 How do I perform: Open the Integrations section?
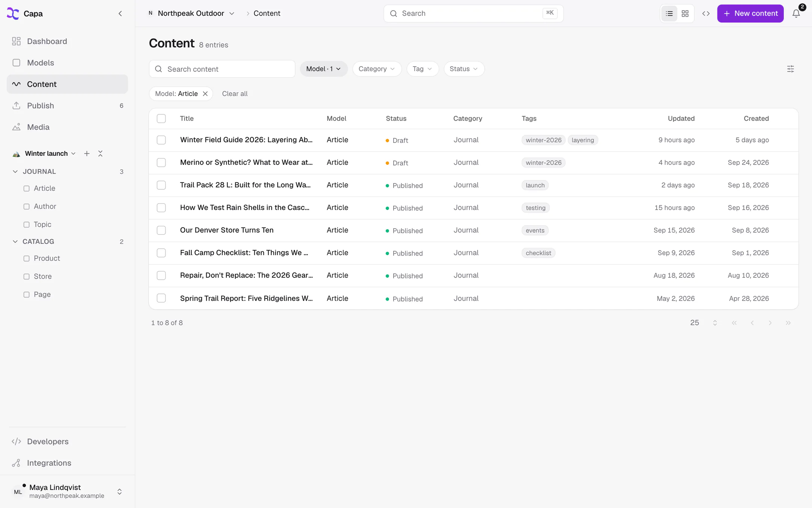click(x=67, y=463)
